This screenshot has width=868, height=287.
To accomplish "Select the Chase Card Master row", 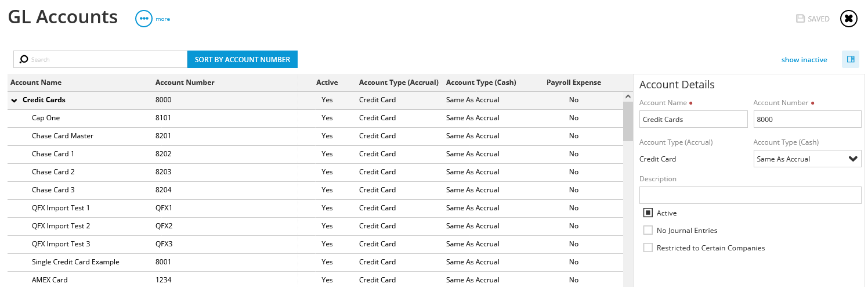I will [316, 136].
